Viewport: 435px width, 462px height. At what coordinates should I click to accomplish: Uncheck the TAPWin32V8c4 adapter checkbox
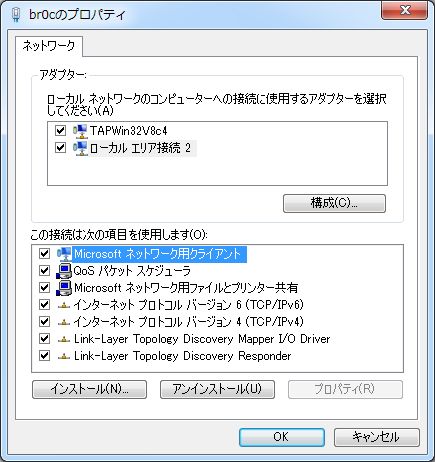pyautogui.click(x=60, y=130)
